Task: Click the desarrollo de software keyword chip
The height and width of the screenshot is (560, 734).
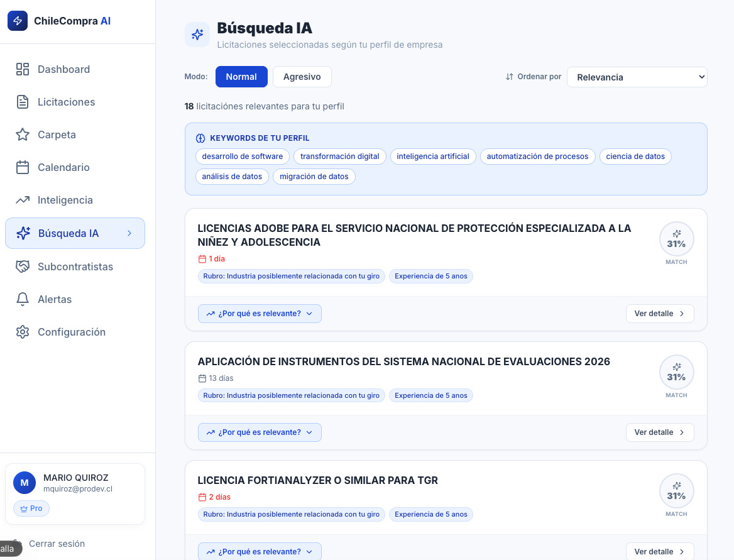Action: (x=243, y=156)
